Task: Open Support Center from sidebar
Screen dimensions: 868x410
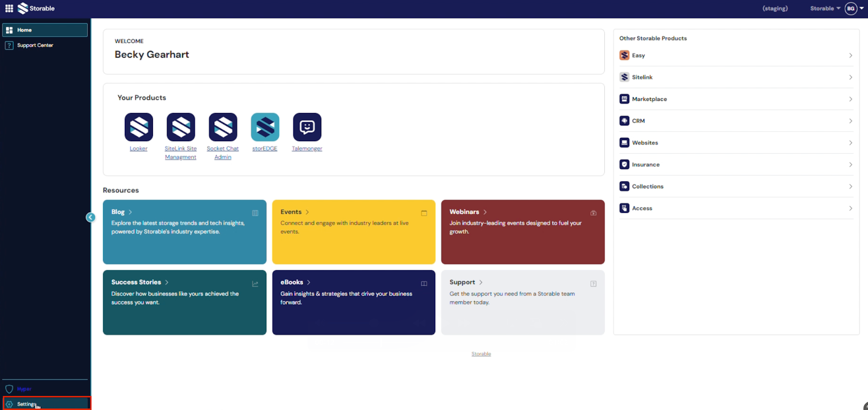Action: [x=35, y=45]
